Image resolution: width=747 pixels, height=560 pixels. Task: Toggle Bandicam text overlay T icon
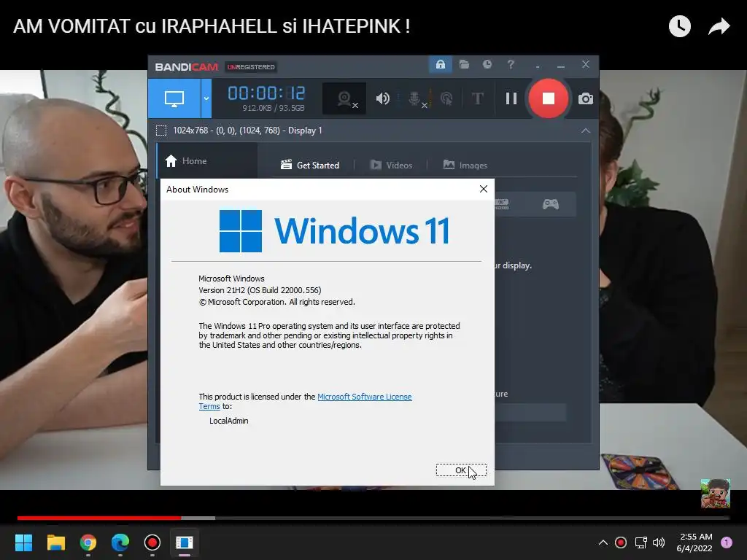pos(477,98)
